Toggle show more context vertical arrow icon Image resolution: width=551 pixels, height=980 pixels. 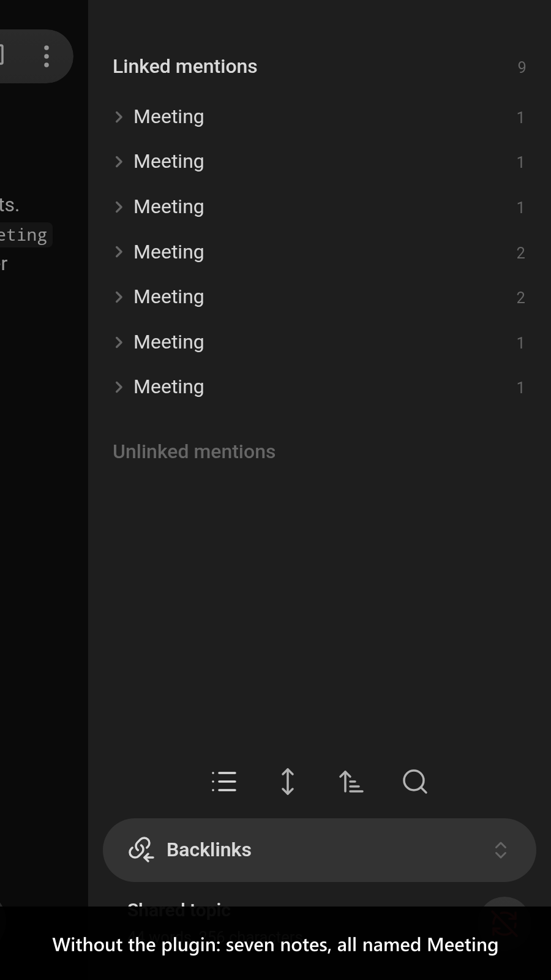(x=288, y=782)
